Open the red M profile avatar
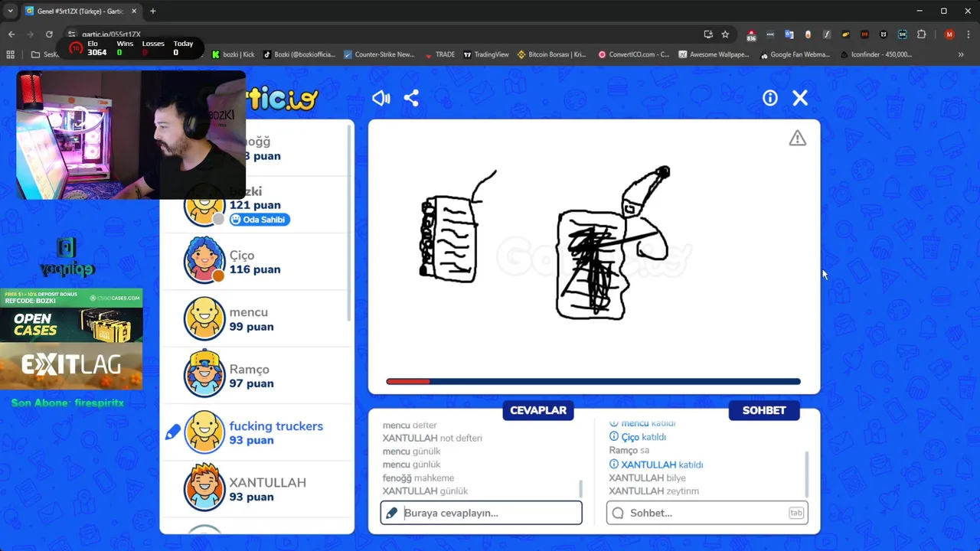This screenshot has height=551, width=980. click(x=949, y=34)
